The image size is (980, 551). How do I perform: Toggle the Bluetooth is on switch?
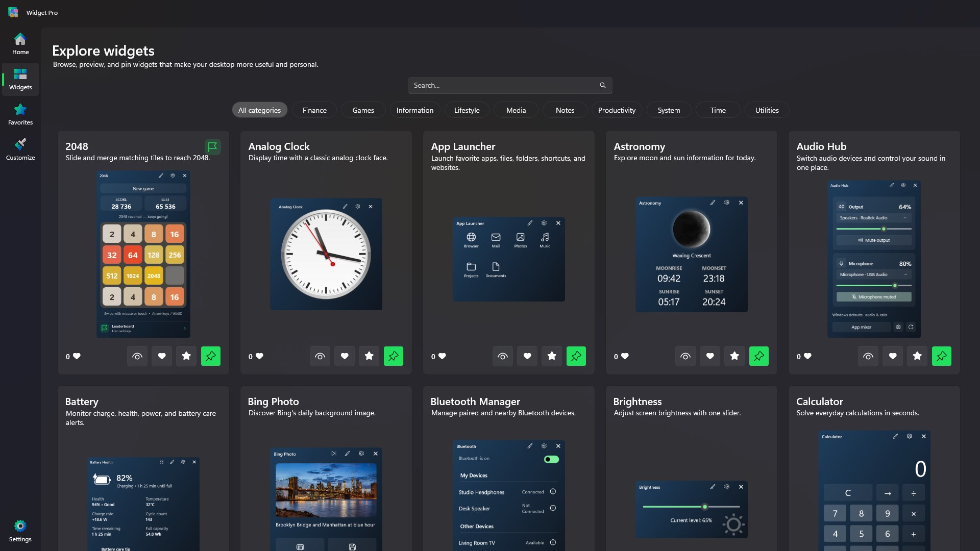click(551, 459)
